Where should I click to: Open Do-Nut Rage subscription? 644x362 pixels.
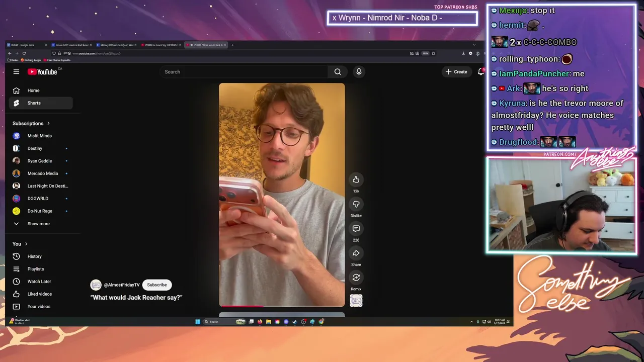[41, 211]
